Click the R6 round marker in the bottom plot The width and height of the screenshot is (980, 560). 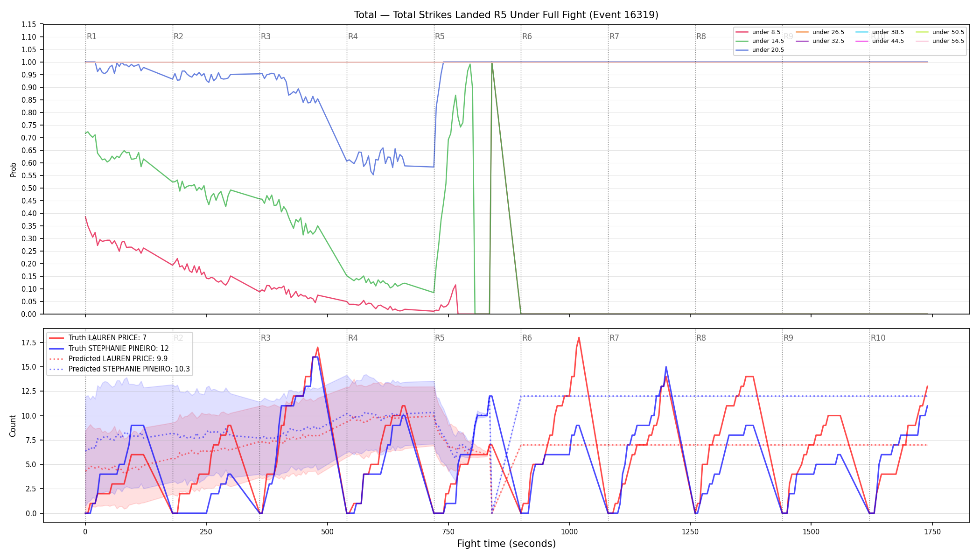(527, 338)
